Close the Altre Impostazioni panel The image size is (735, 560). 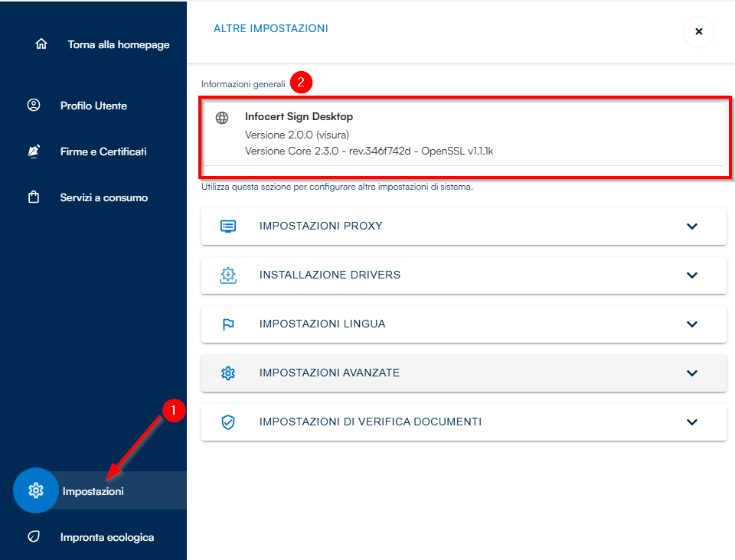pos(698,31)
